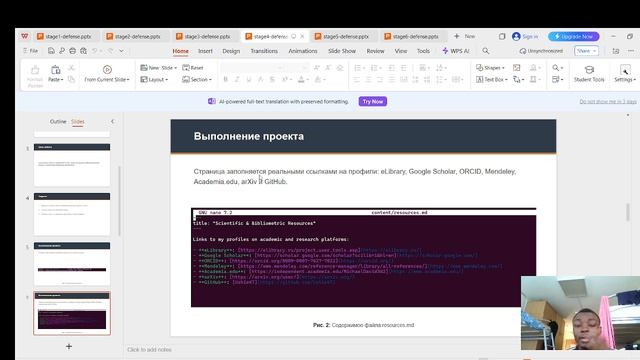640x360 pixels.
Task: Toggle italic formatting
Action: (237, 80)
